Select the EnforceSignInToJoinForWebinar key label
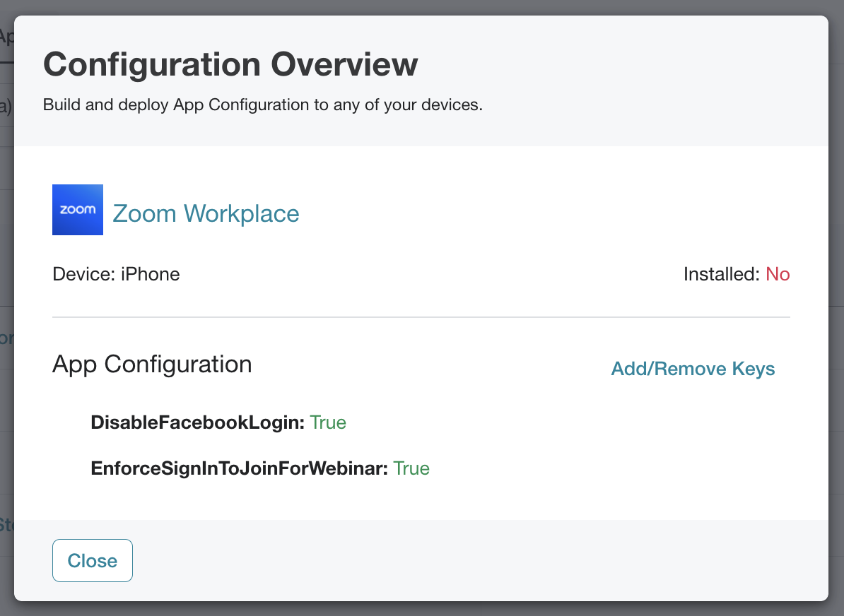The height and width of the screenshot is (616, 844). [239, 468]
